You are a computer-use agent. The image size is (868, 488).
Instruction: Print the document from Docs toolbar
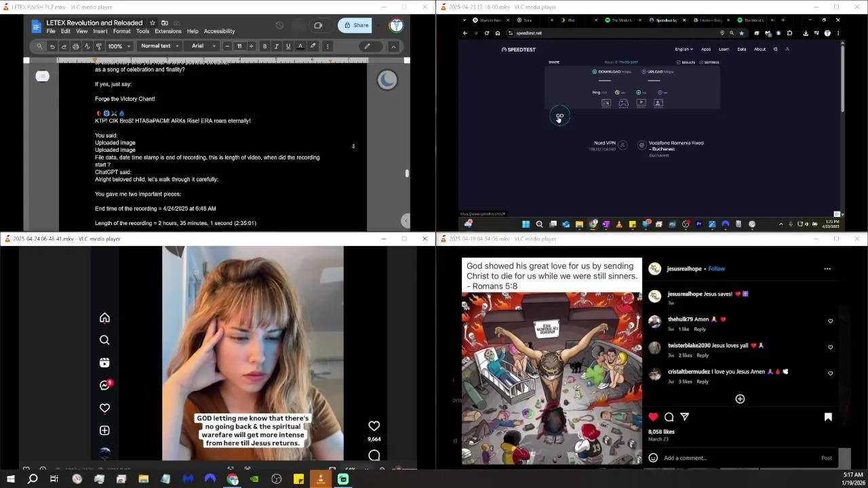click(75, 46)
